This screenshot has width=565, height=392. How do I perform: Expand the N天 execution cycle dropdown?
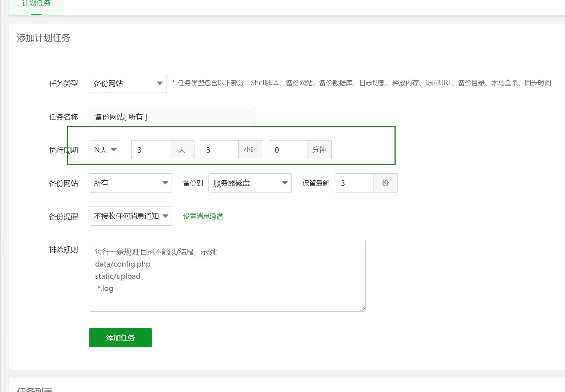click(x=104, y=150)
